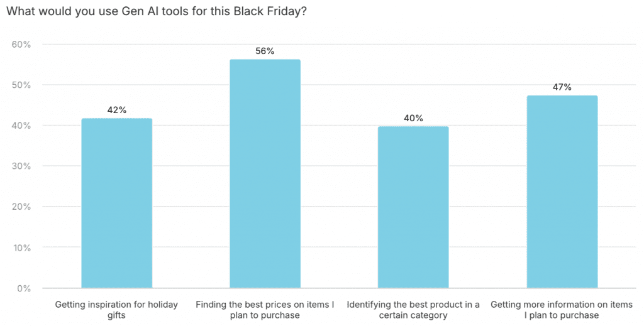Click the 'Identifying the best product' axis label
The height and width of the screenshot is (326, 644).
coord(413,310)
